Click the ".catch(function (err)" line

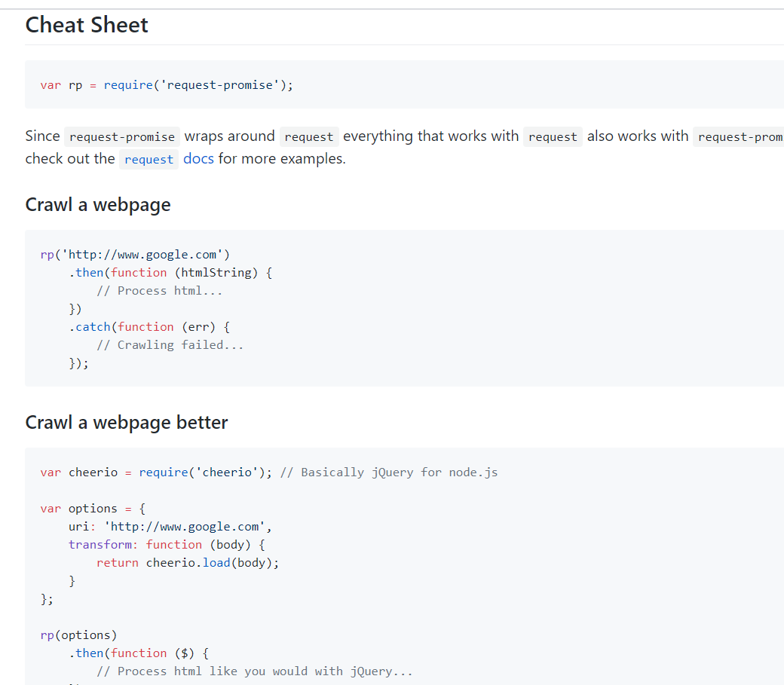click(x=149, y=327)
